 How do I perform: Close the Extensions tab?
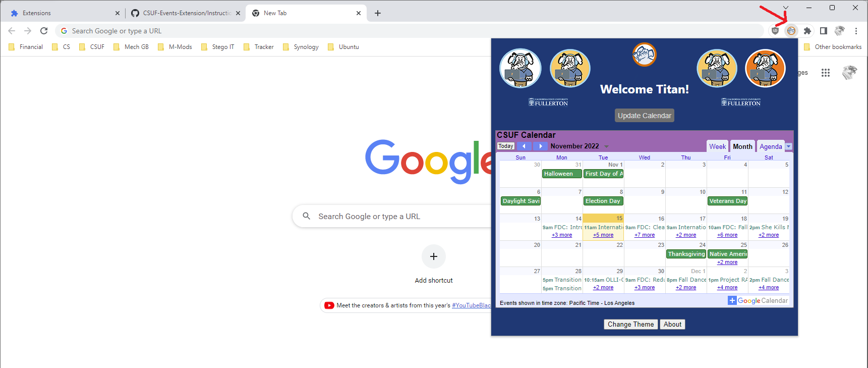[x=117, y=13]
